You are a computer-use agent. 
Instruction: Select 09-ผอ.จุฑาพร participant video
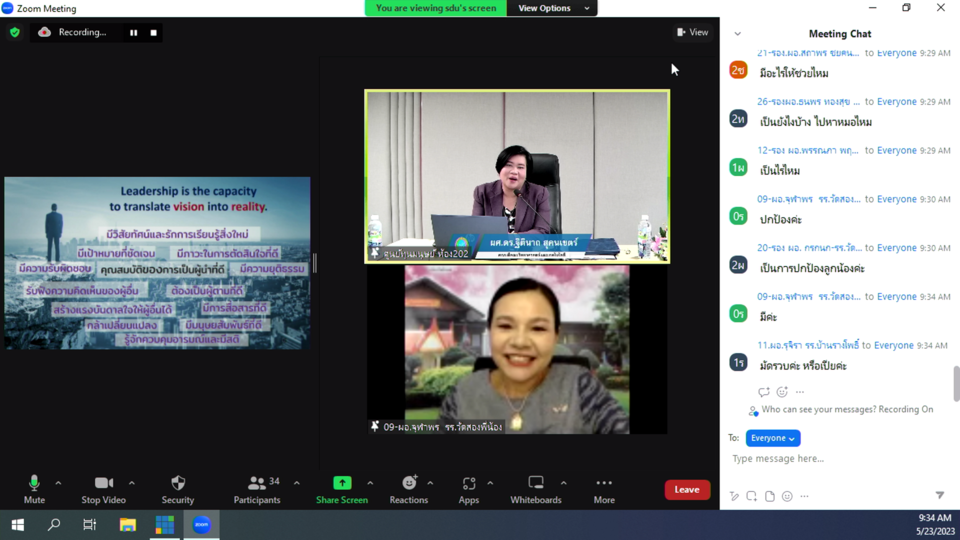click(x=517, y=350)
